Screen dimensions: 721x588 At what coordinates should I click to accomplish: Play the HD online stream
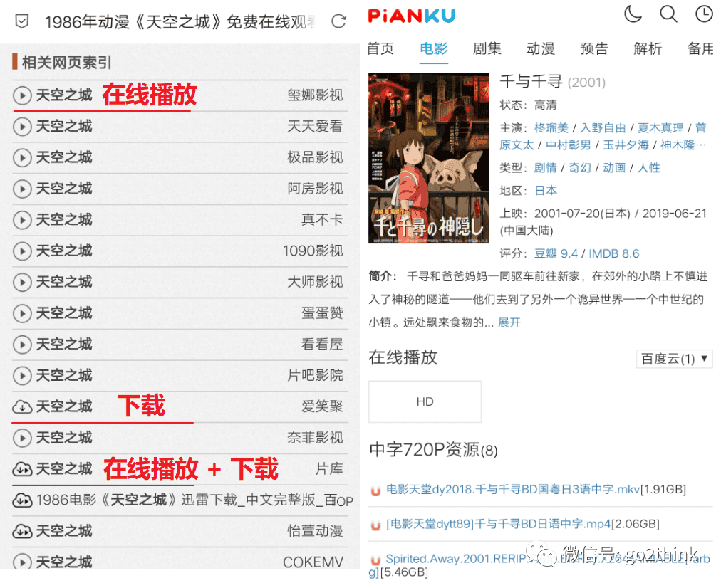click(425, 402)
